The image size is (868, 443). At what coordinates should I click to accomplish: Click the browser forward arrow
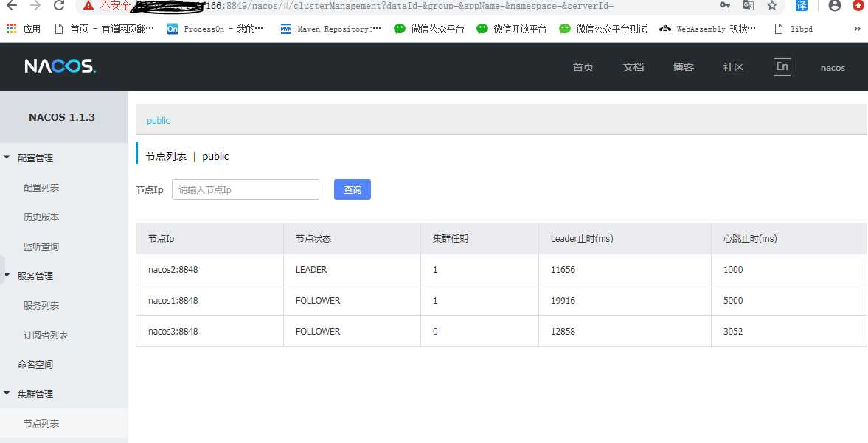35,6
